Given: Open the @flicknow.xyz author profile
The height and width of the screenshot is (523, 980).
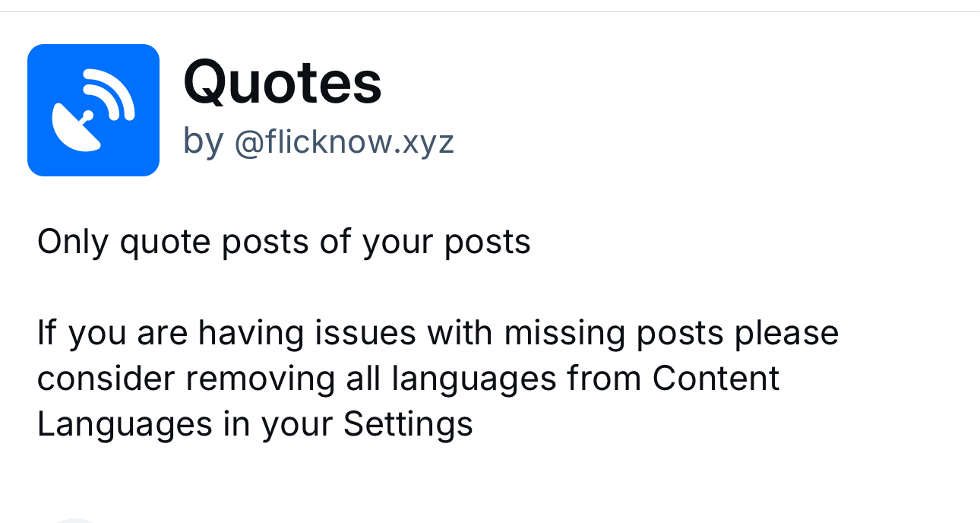Looking at the screenshot, I should [x=344, y=142].
